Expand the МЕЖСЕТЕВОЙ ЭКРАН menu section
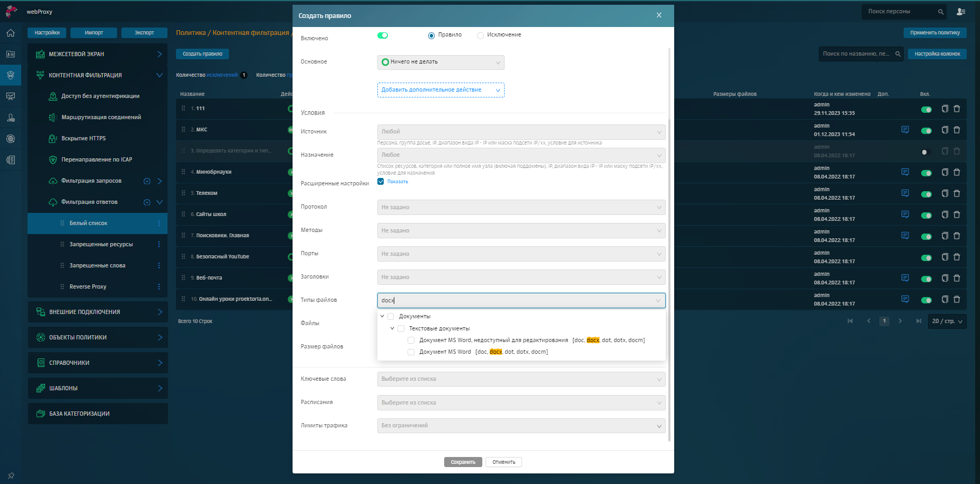 point(98,54)
